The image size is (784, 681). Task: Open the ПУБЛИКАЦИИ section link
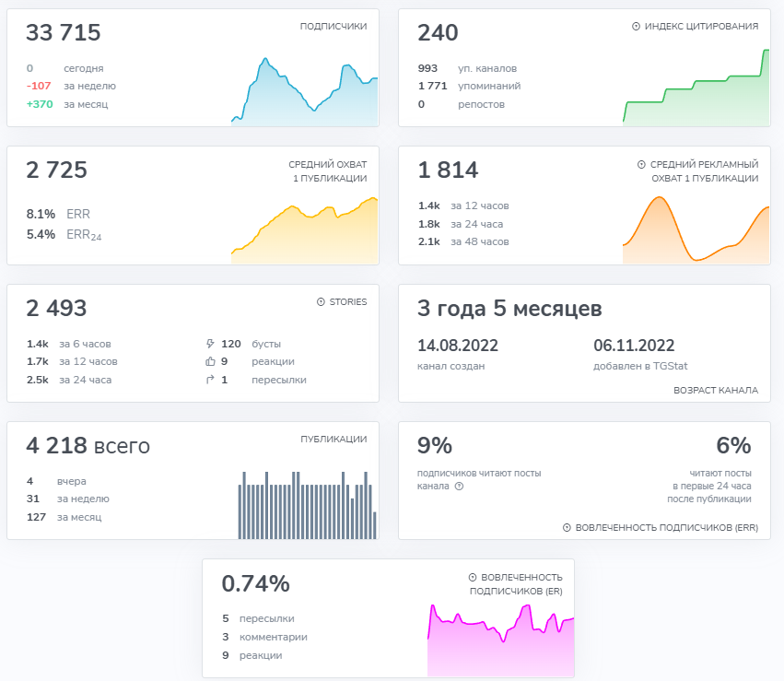click(333, 440)
